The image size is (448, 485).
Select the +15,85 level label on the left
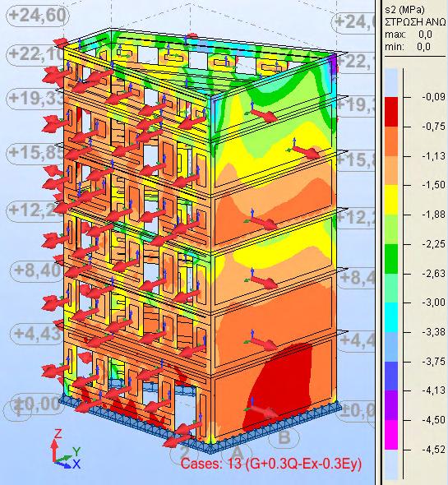[x=35, y=153]
